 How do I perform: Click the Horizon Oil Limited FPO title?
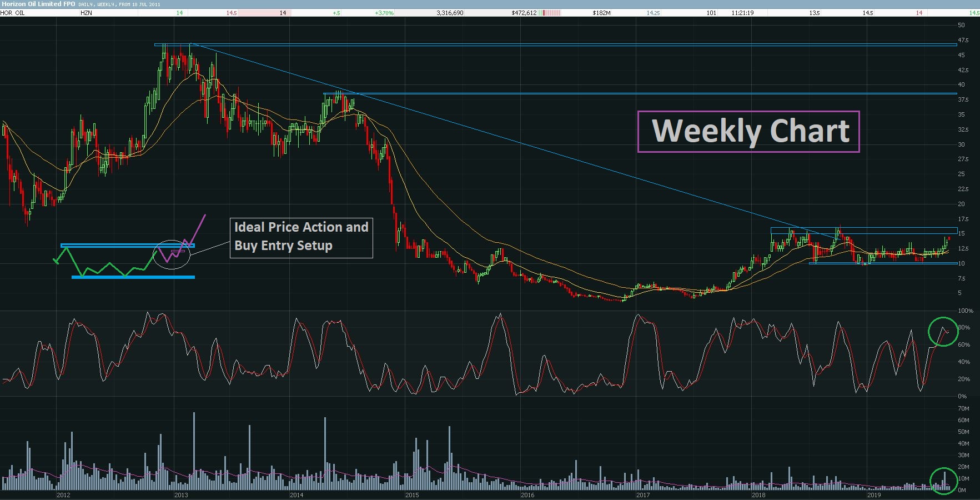coord(38,4)
